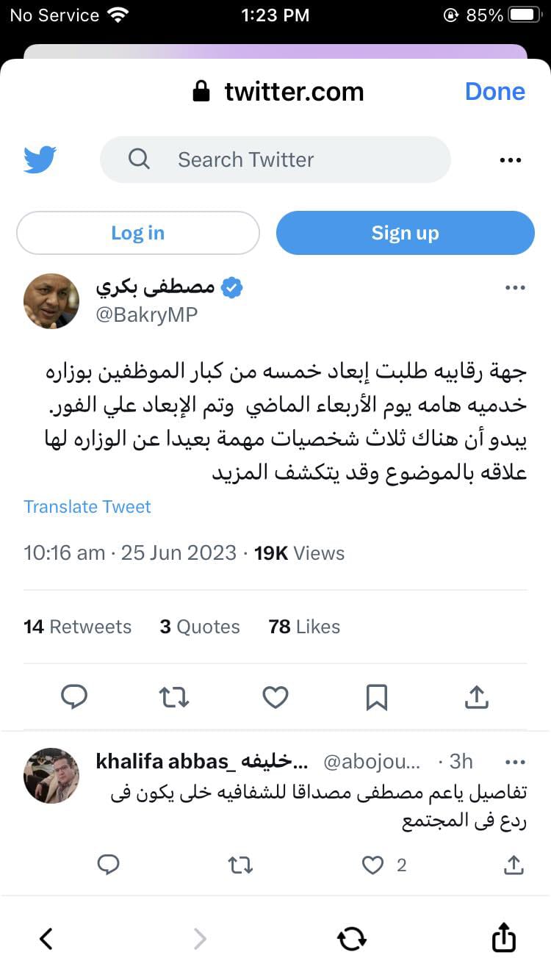
Task: Reply to Bakry's main tweet
Action: point(74,696)
